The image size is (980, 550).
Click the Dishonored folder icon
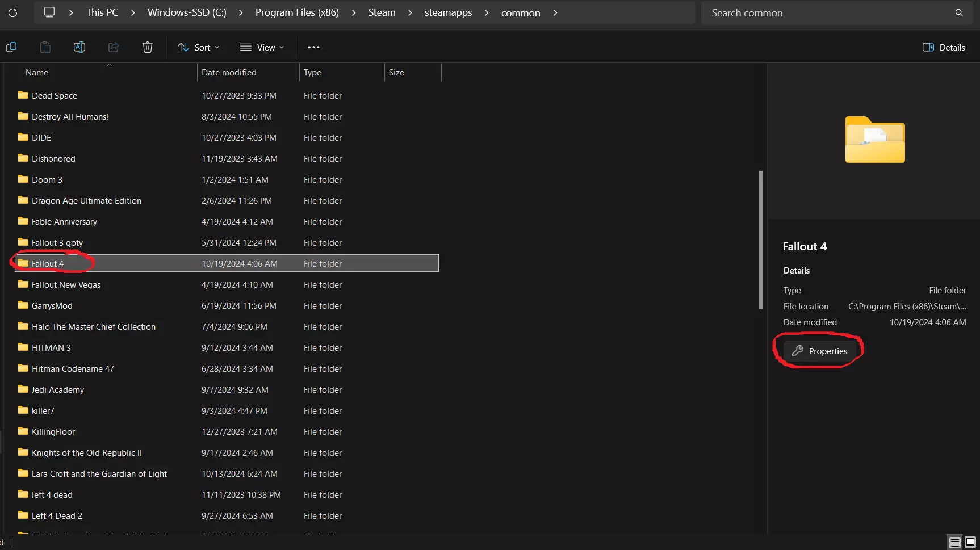click(x=23, y=158)
